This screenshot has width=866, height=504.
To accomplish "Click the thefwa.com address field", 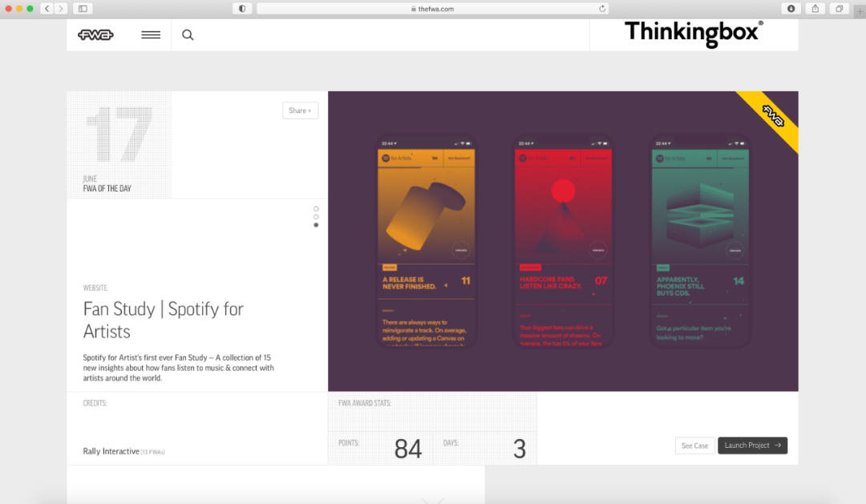I will (431, 9).
